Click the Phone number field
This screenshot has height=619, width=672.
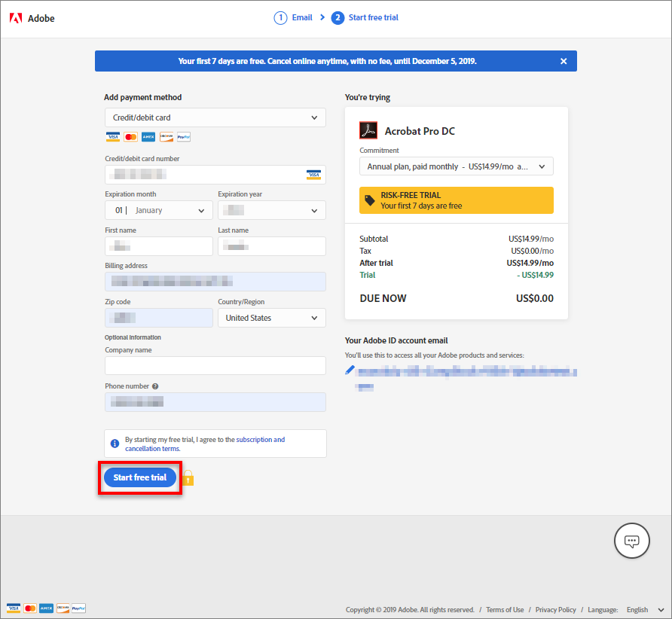[215, 402]
